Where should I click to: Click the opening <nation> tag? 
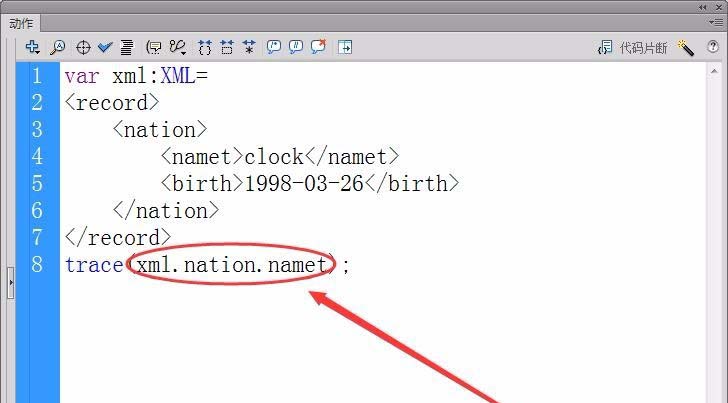pyautogui.click(x=160, y=130)
